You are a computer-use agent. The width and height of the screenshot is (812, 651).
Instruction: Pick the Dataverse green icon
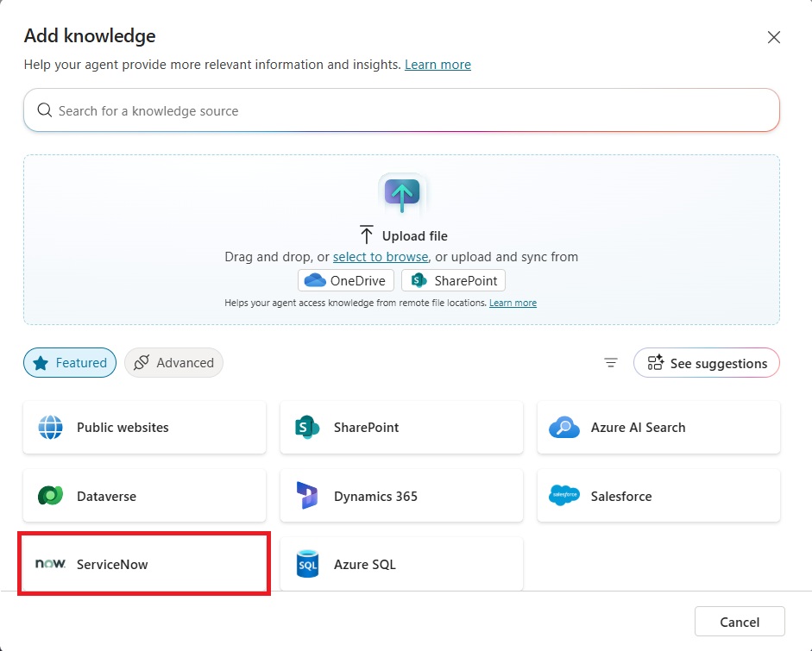pyautogui.click(x=50, y=496)
